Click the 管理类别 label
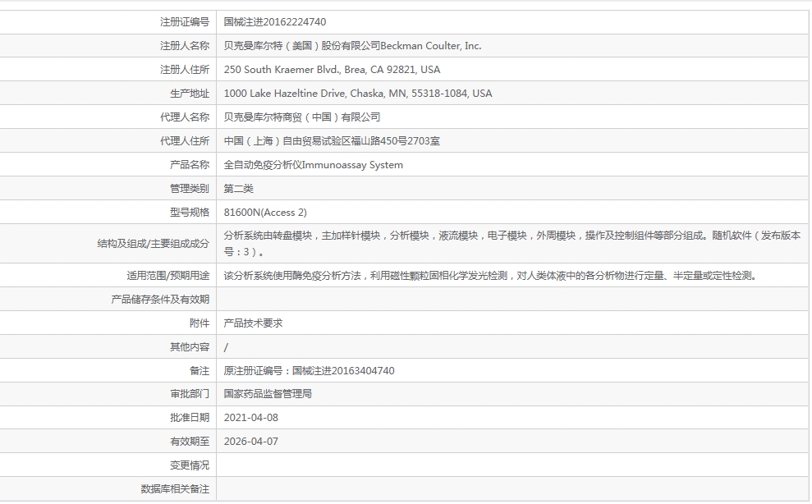Screen dimensions: 812x504 pyautogui.click(x=190, y=189)
